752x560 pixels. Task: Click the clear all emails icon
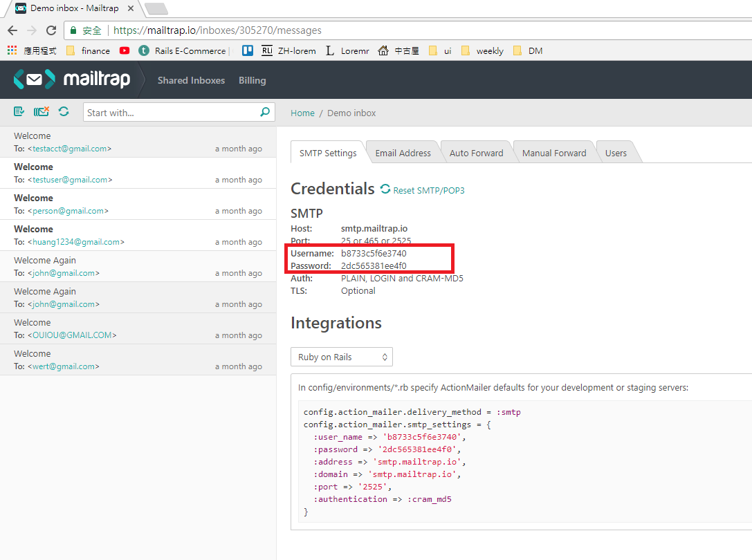(x=41, y=111)
